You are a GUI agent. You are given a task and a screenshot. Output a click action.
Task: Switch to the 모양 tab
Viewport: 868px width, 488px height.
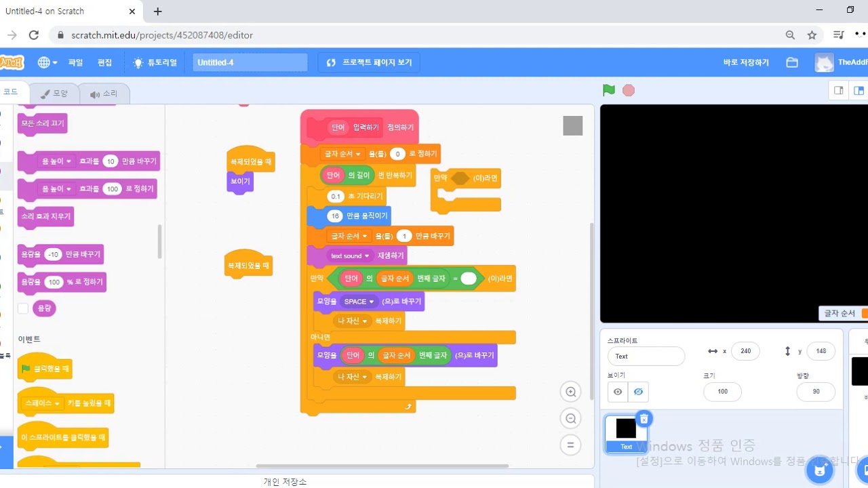coord(54,94)
